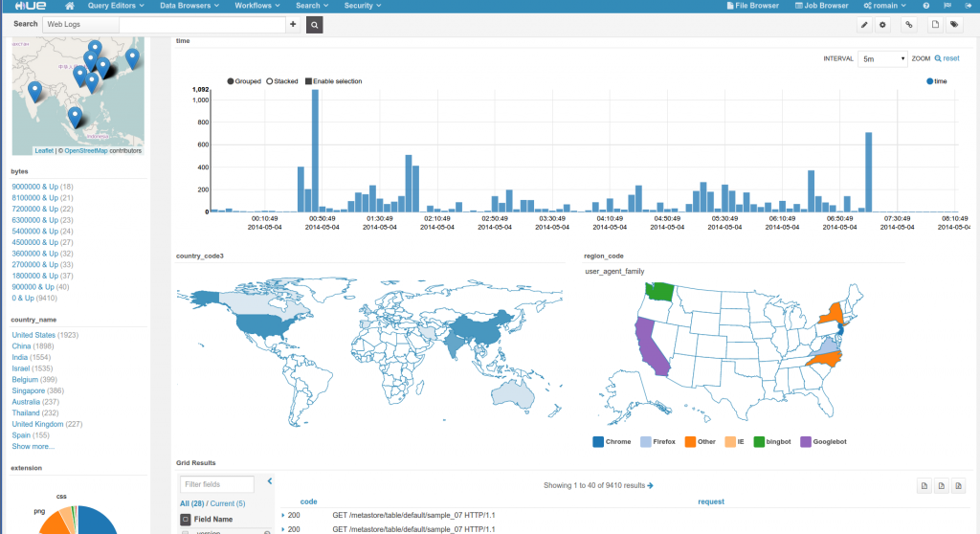Toggle the time series legend dot
The height and width of the screenshot is (534, 980).
(929, 81)
